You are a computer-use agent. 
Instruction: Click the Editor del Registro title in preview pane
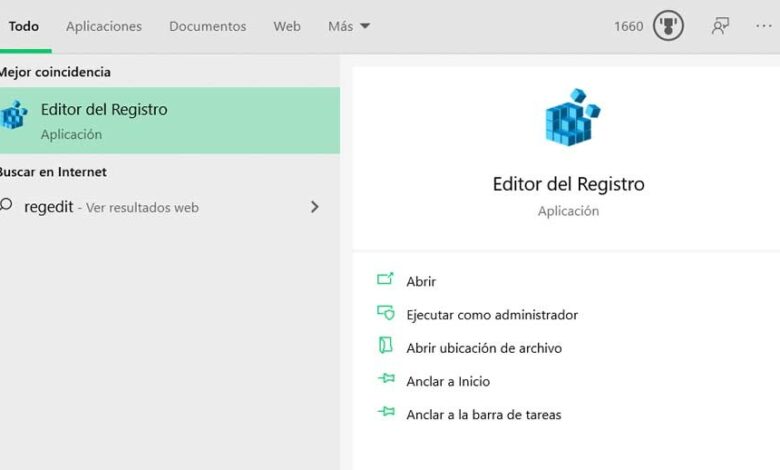pos(569,184)
